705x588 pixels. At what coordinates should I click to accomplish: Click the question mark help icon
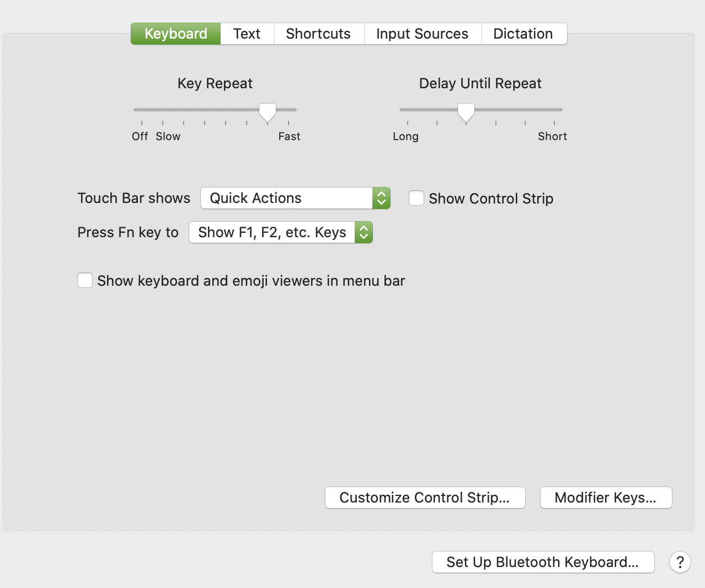point(680,562)
